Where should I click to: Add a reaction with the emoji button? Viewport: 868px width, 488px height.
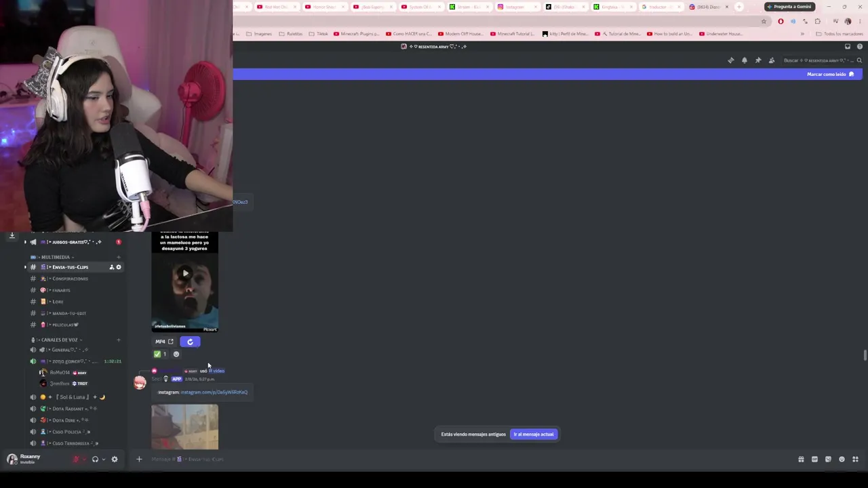(x=176, y=354)
